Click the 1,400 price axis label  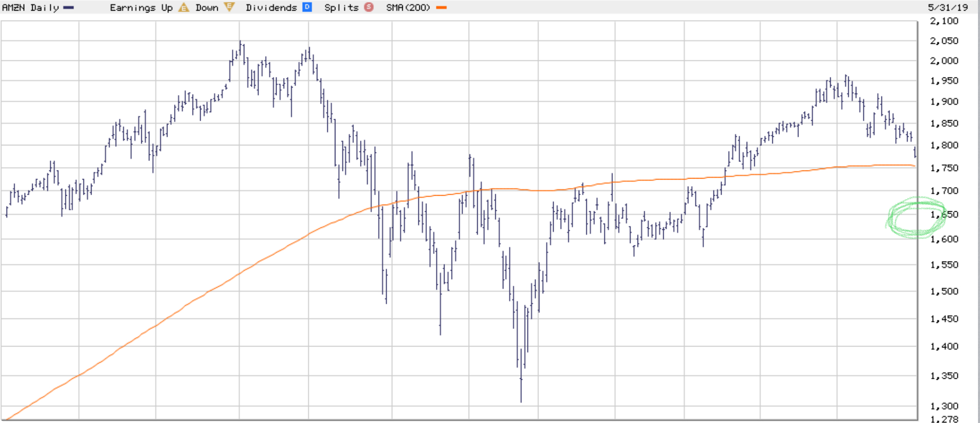click(944, 347)
